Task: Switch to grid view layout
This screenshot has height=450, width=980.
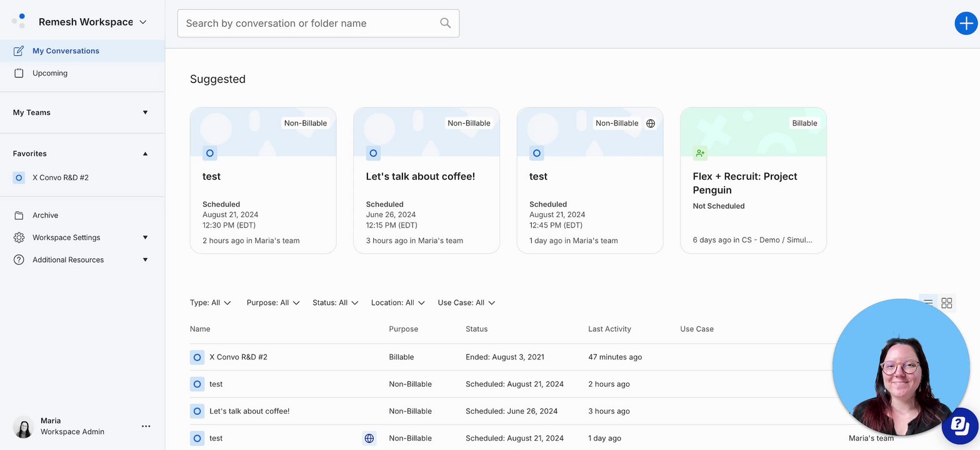Action: coord(947,303)
